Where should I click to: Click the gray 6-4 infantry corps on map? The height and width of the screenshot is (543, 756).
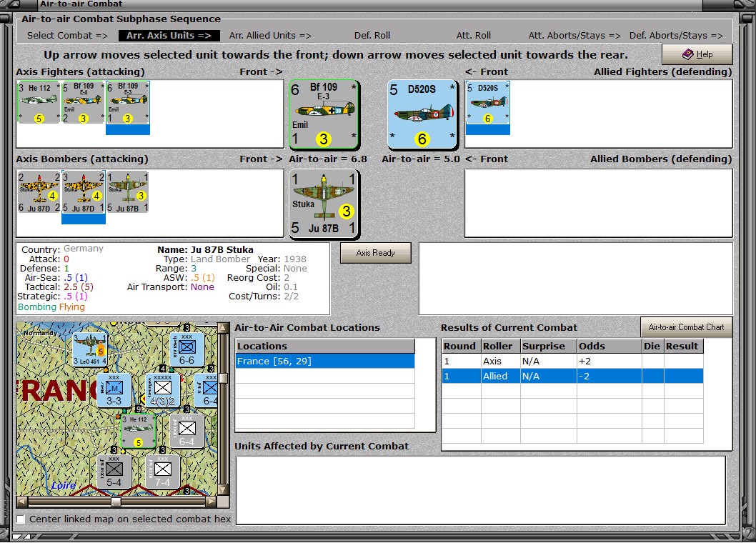[x=186, y=431]
